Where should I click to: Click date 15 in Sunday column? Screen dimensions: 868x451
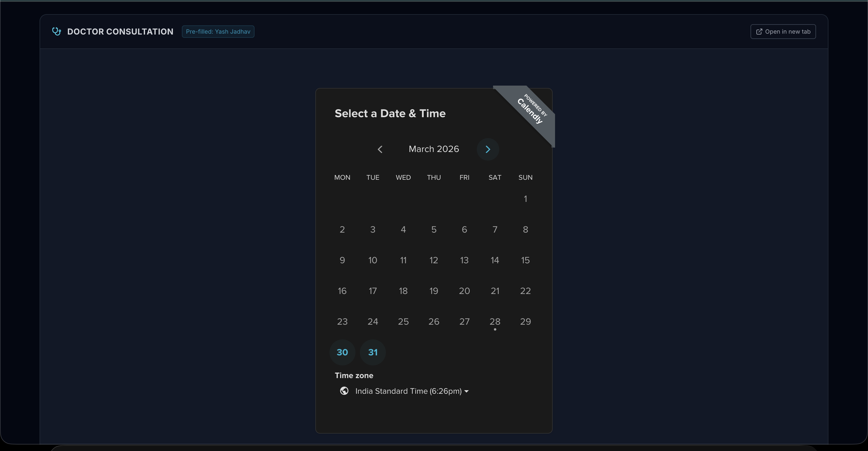[525, 260]
